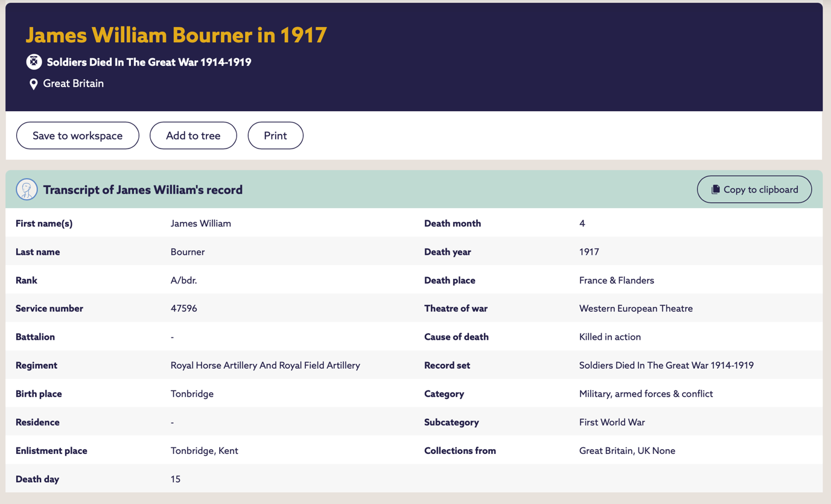Viewport: 831px width, 504px height.
Task: Click the location pin icon beside Great Britain
Action: [34, 84]
